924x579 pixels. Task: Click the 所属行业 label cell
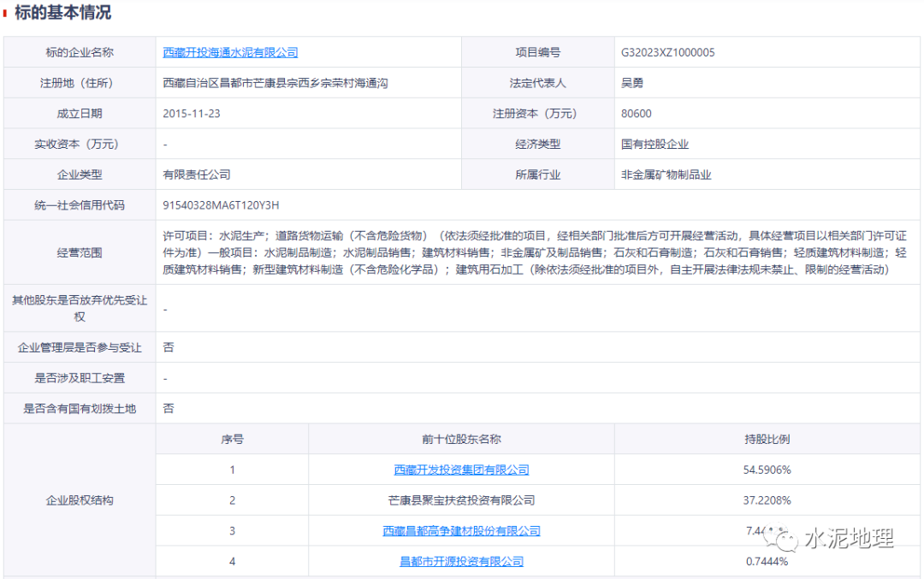click(x=537, y=175)
